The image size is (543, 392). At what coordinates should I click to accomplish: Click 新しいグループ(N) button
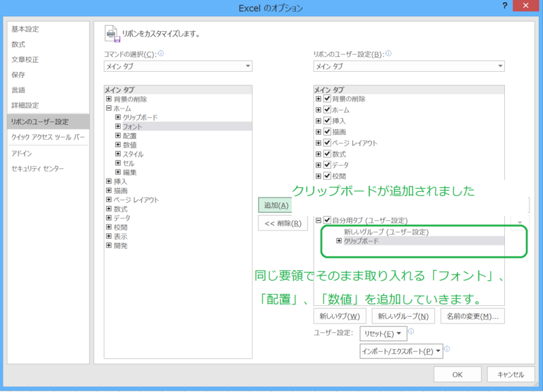click(x=403, y=316)
